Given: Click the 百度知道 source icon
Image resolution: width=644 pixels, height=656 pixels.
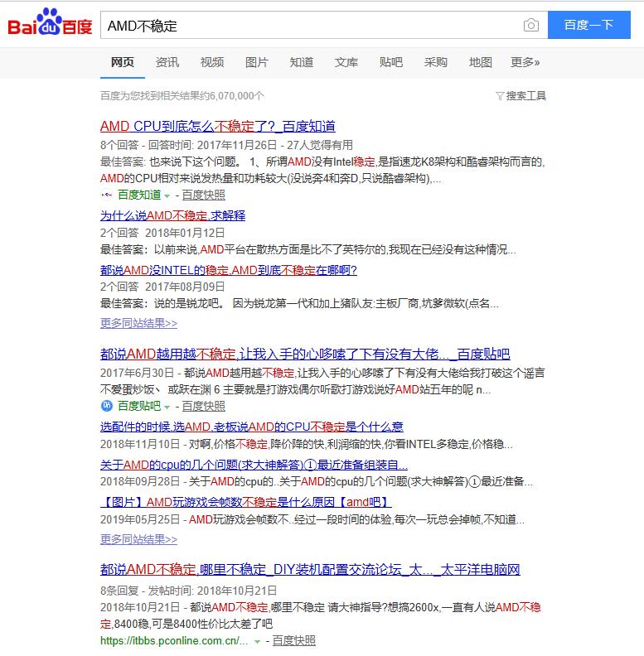Looking at the screenshot, I should 107,195.
